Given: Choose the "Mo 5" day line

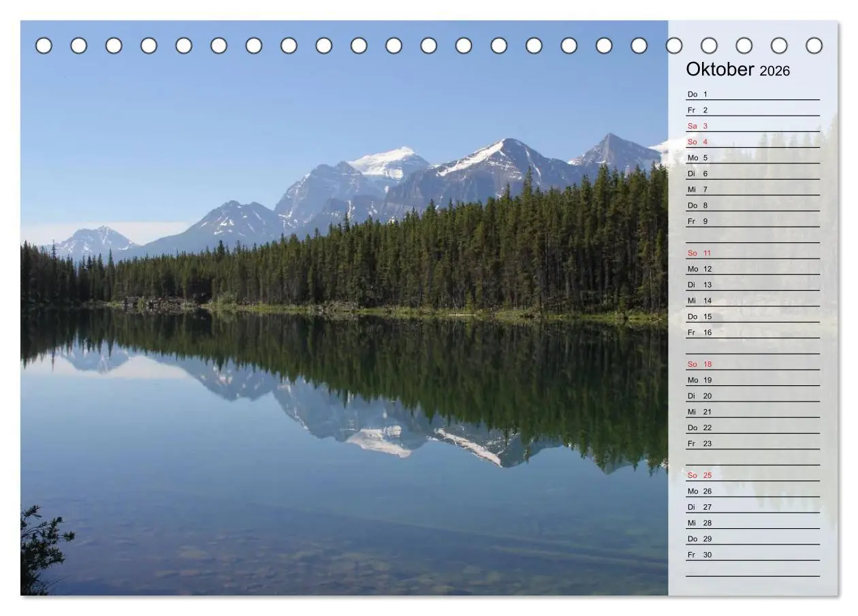Looking at the screenshot, I should coord(752,157).
